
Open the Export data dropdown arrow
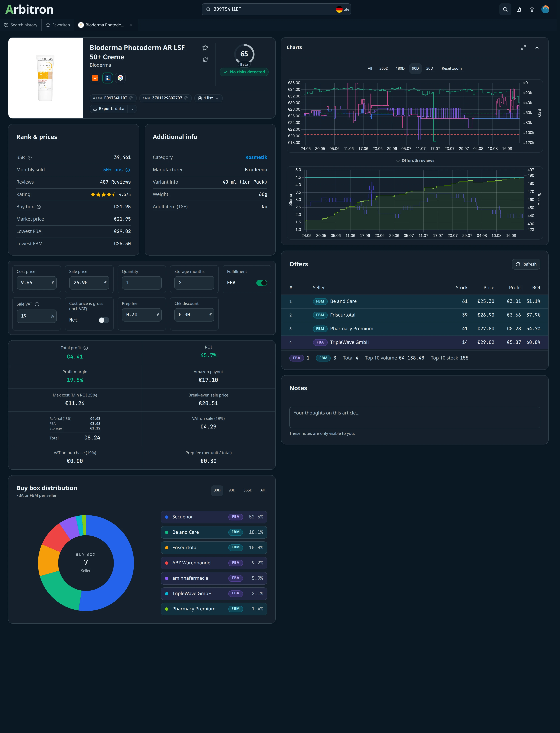click(x=132, y=109)
